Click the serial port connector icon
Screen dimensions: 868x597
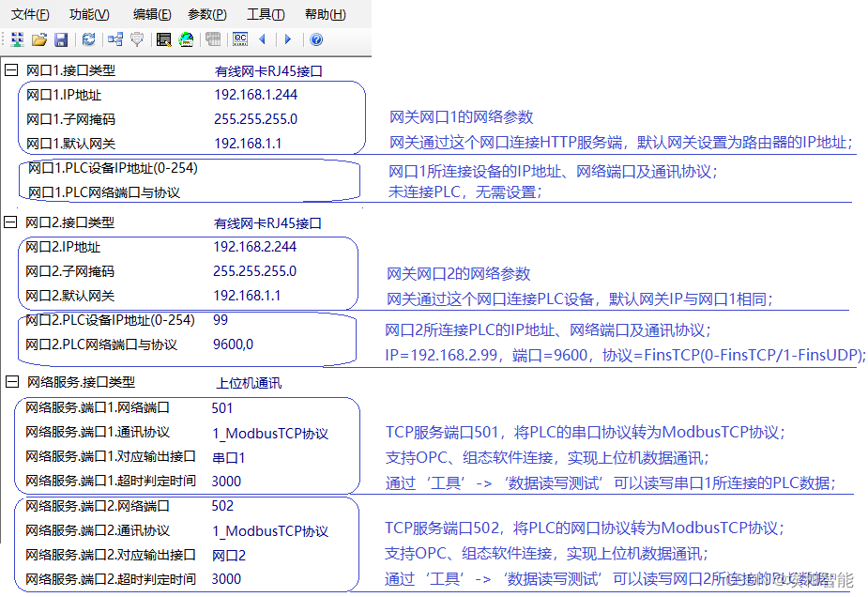(137, 39)
